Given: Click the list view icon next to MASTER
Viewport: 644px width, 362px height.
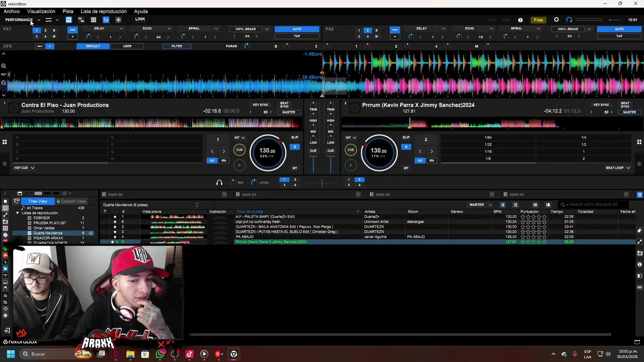Looking at the screenshot, I should [503, 205].
